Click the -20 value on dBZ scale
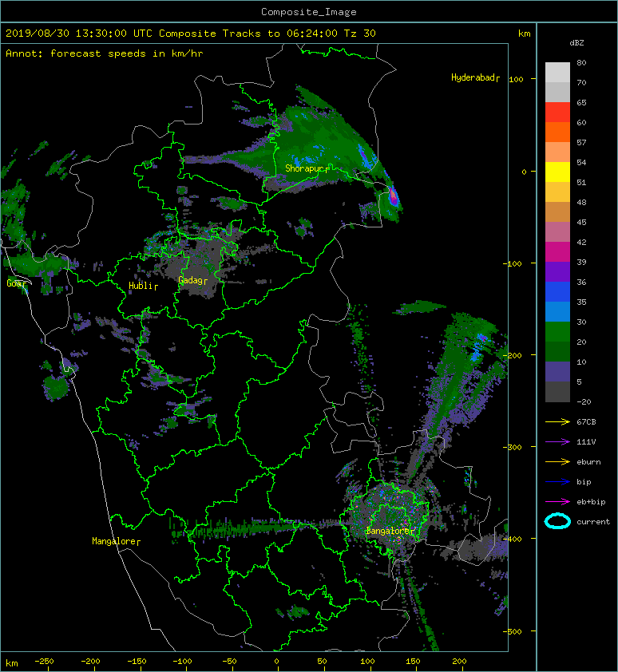Screen dimensions: 618x672 [584, 402]
